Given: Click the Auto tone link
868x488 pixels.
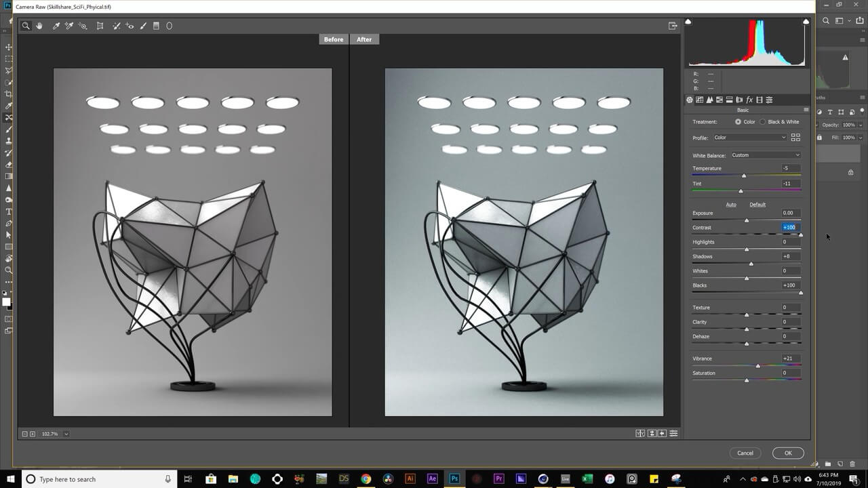Looking at the screenshot, I should click(x=731, y=205).
